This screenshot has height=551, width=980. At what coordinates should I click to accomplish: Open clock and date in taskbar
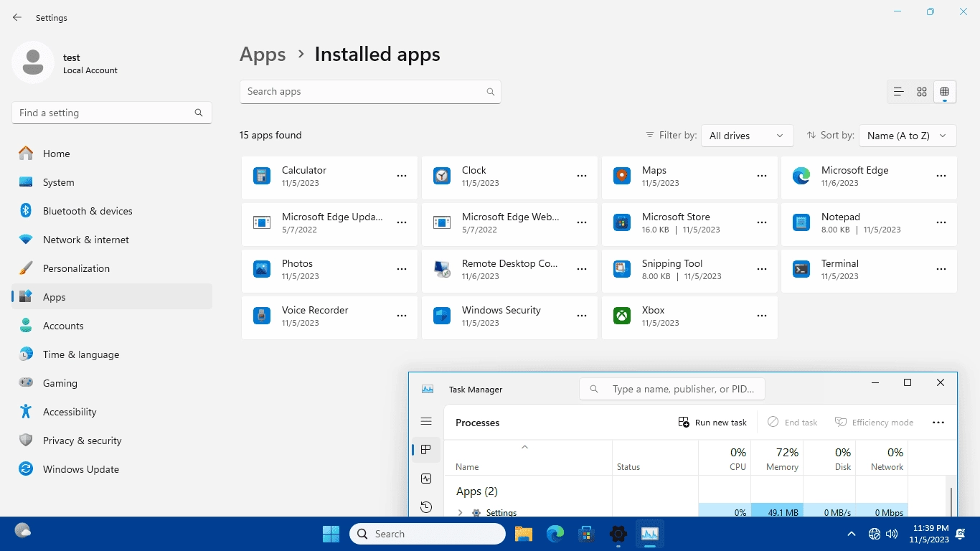click(x=929, y=534)
